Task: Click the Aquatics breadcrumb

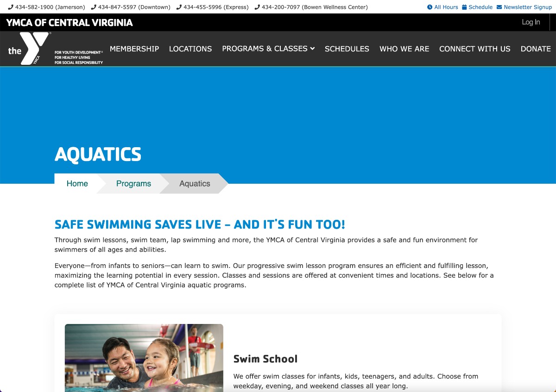Action: click(x=195, y=184)
